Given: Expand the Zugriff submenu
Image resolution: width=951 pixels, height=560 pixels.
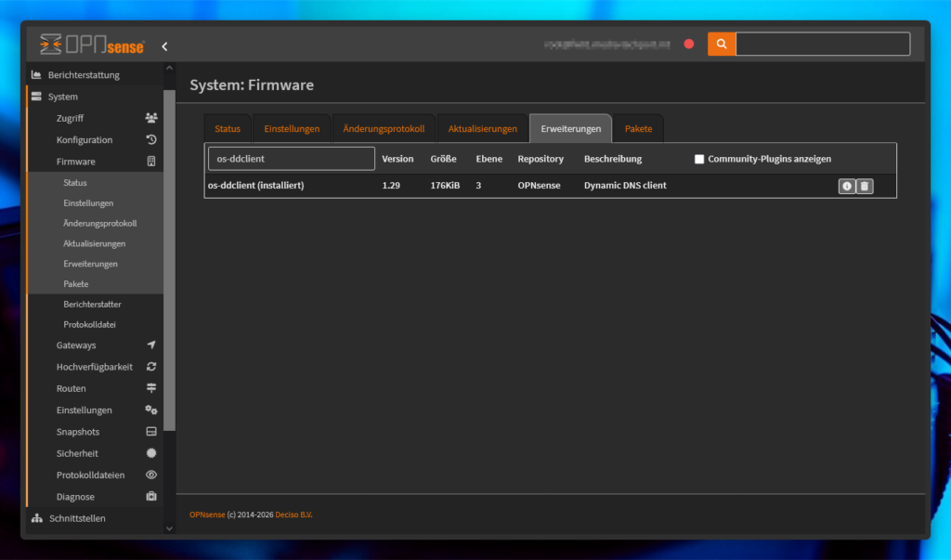Looking at the screenshot, I should tap(70, 118).
